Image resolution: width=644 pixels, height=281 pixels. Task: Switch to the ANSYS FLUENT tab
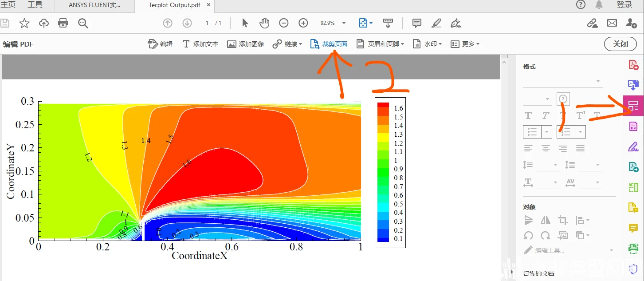[x=95, y=5]
